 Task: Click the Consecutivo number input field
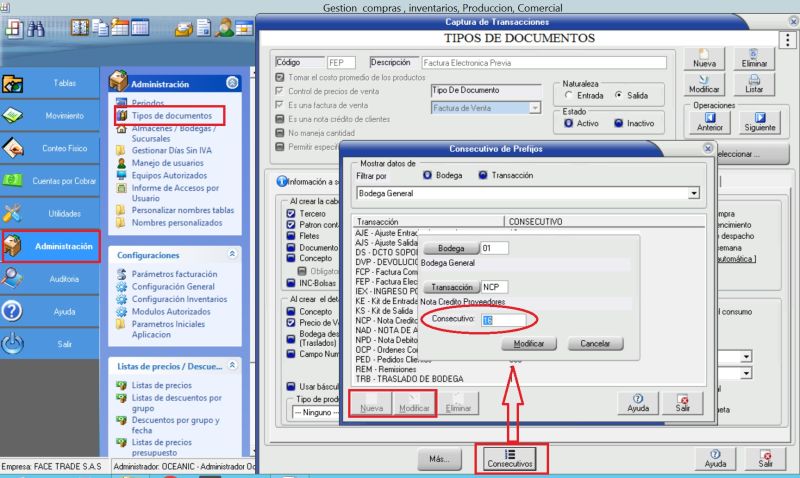pyautogui.click(x=495, y=319)
